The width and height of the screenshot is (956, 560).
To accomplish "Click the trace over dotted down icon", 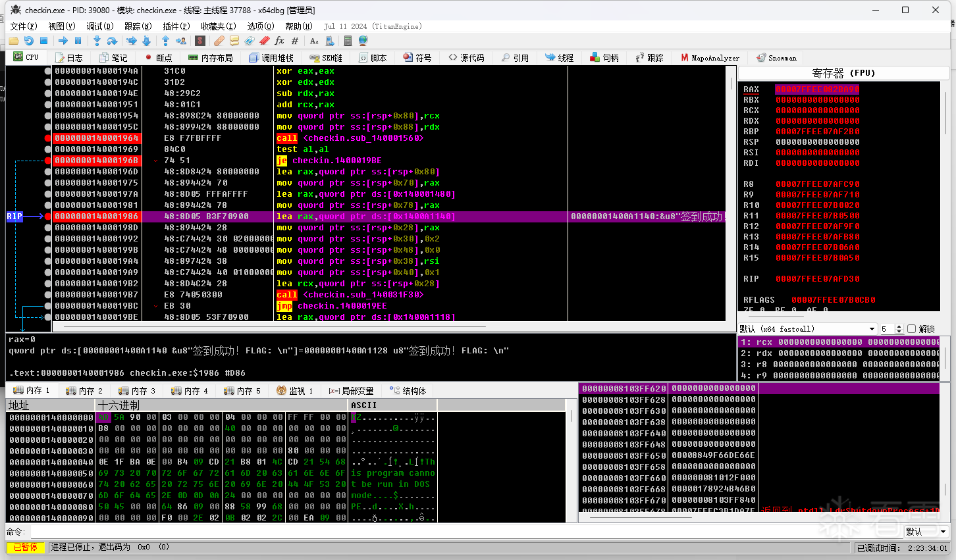I will point(146,41).
